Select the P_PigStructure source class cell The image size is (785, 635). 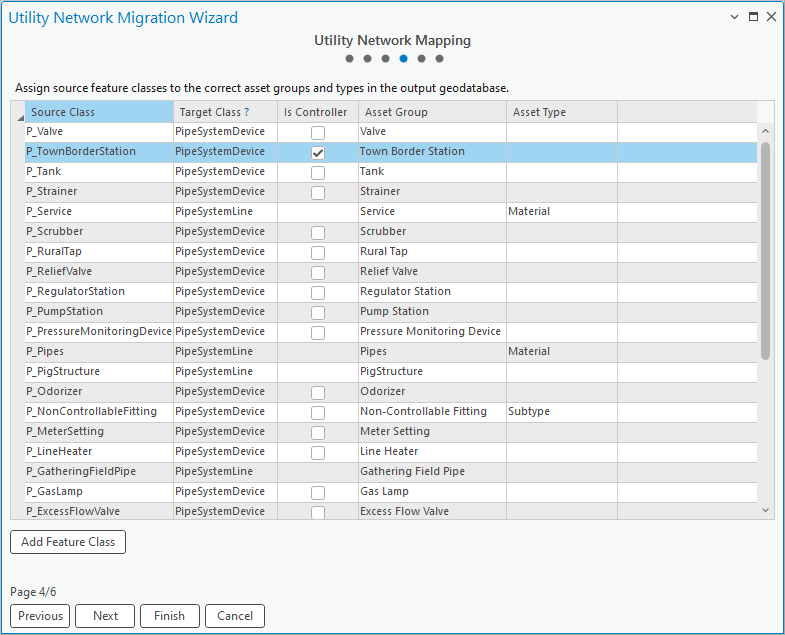click(x=99, y=372)
